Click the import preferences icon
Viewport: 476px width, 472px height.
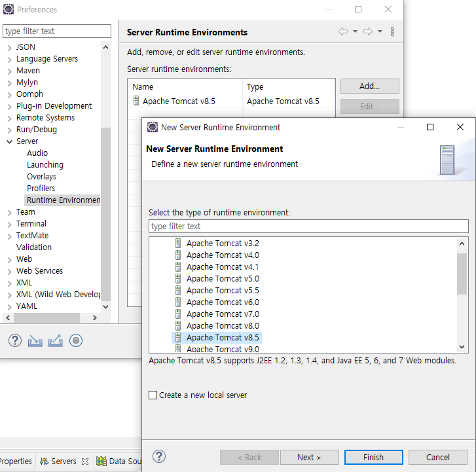tap(35, 341)
